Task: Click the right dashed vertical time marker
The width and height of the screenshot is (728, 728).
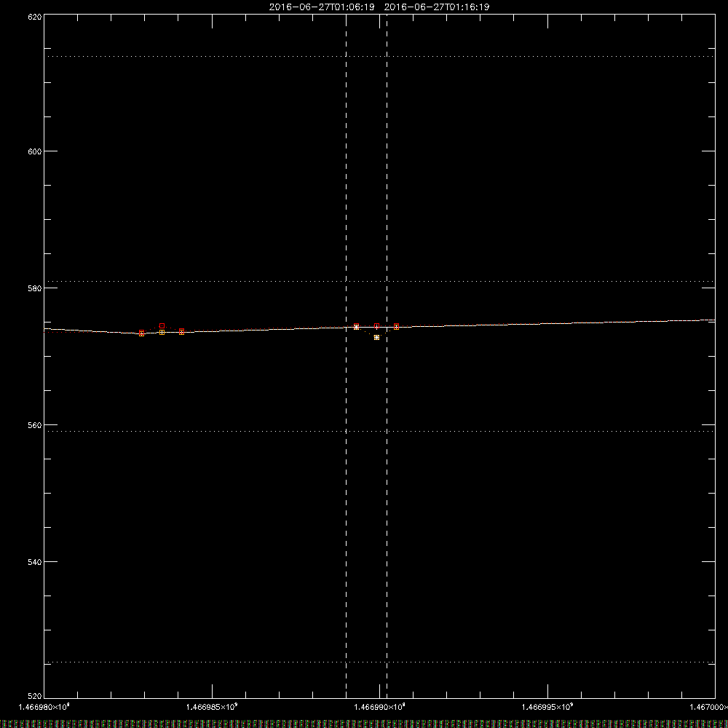Action: click(387, 356)
